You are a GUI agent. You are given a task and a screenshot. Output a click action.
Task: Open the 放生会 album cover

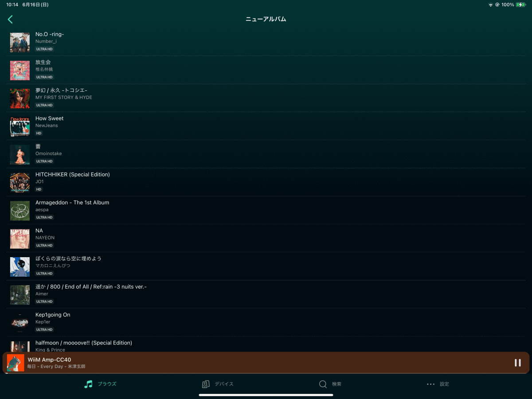click(20, 70)
